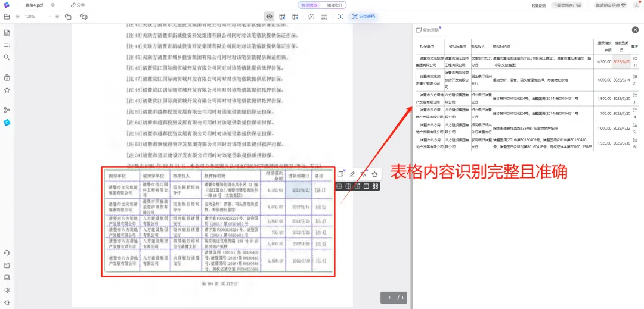Toggle the eye visibility button
The height and width of the screenshot is (309, 644).
pos(269,17)
